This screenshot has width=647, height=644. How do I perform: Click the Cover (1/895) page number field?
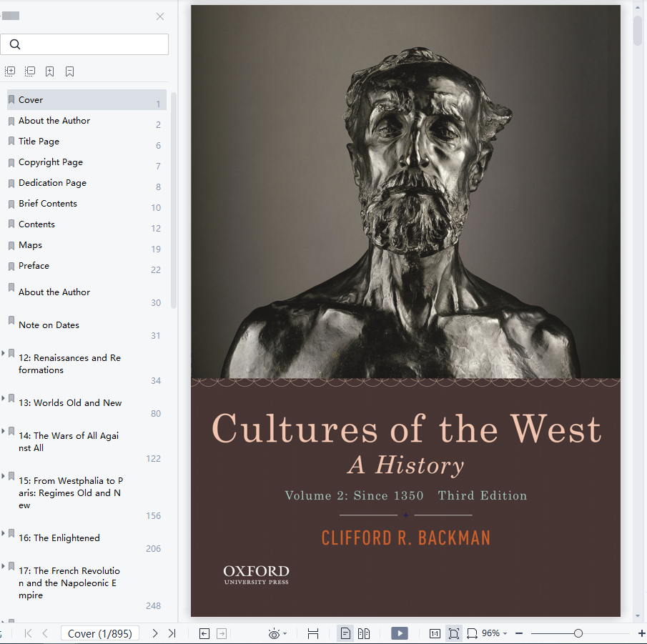(x=100, y=633)
